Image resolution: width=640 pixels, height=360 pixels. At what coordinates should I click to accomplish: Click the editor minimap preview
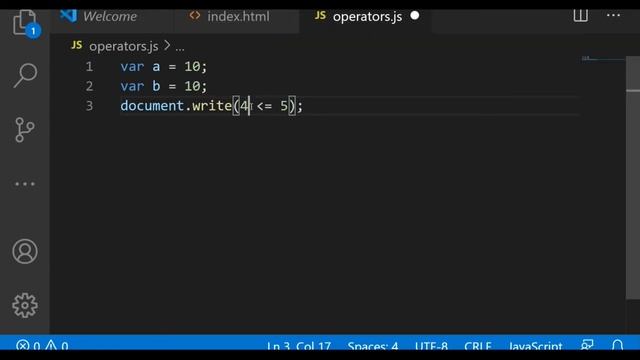tap(602, 59)
